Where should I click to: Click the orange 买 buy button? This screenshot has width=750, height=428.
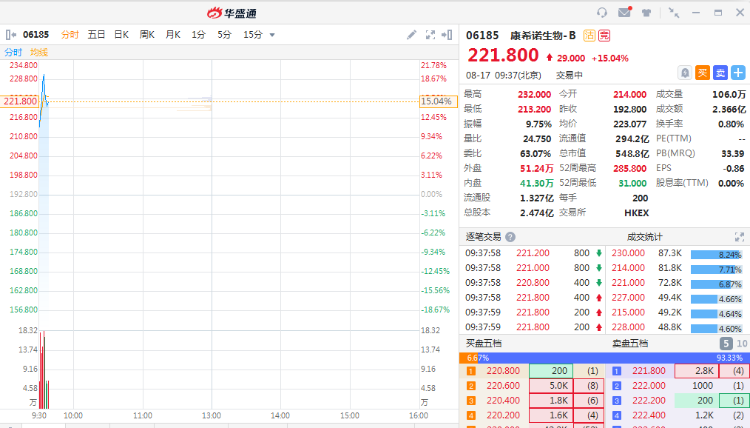point(702,73)
